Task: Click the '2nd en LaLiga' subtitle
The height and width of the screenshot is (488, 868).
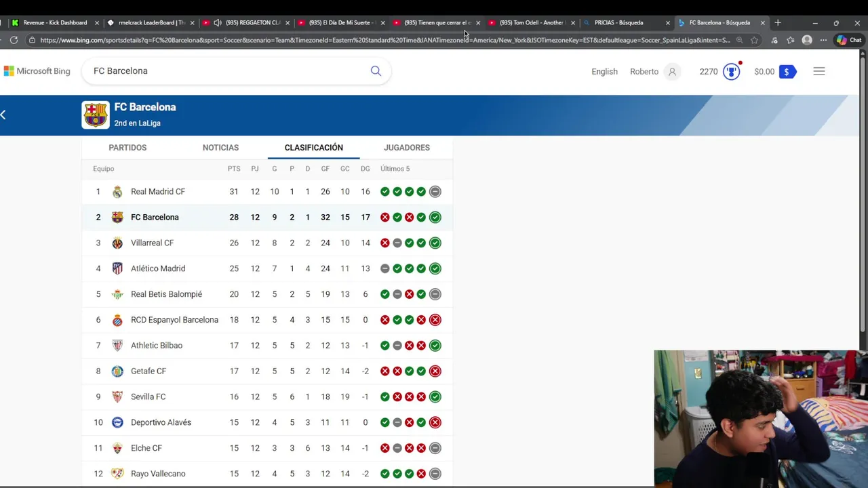Action: tap(137, 123)
